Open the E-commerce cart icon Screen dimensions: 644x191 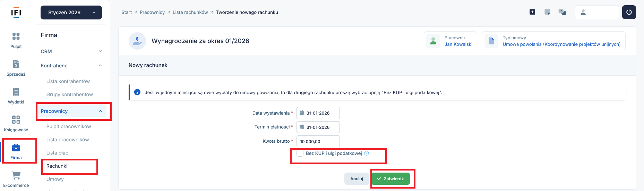pyautogui.click(x=16, y=175)
